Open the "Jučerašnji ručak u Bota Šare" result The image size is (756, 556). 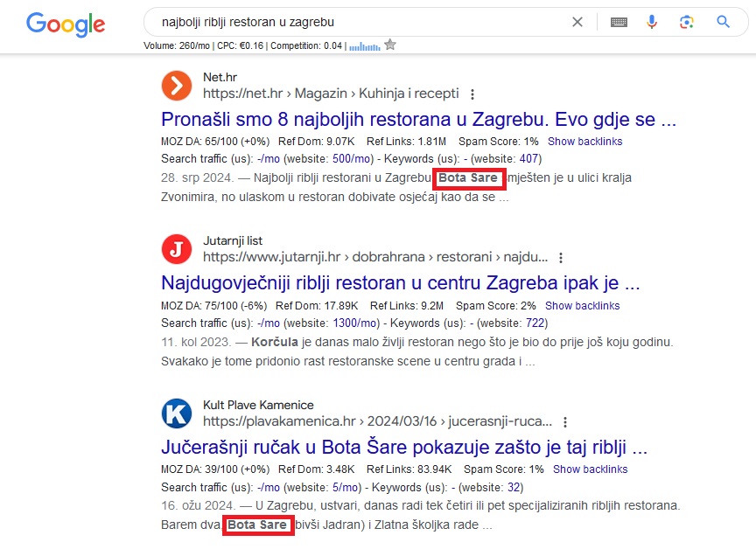(404, 448)
